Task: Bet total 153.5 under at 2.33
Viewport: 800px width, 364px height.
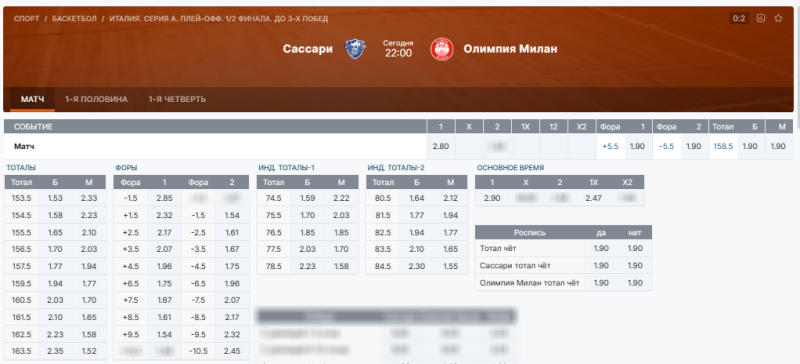Action: pyautogui.click(x=89, y=198)
